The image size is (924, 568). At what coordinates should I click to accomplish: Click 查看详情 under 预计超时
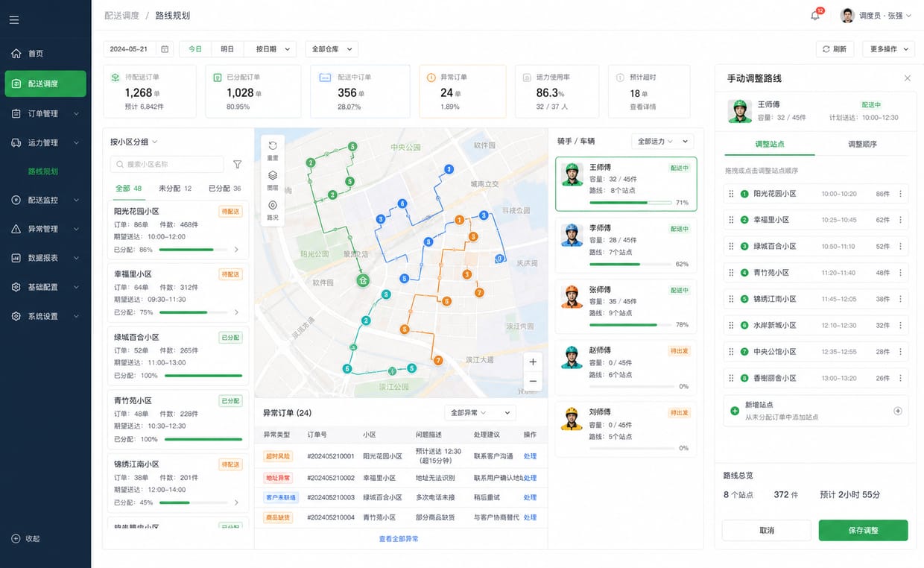point(645,107)
